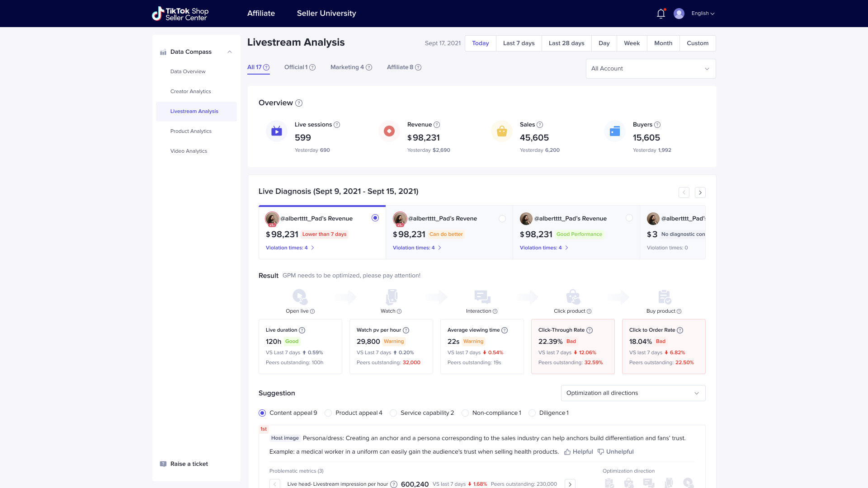868x488 pixels.
Task: Expand the Optimization all directions dropdown
Action: (633, 393)
